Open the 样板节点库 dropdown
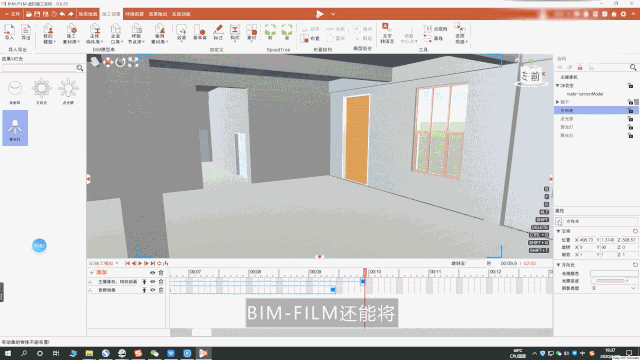This screenshot has width=640, height=360. pos(136,34)
